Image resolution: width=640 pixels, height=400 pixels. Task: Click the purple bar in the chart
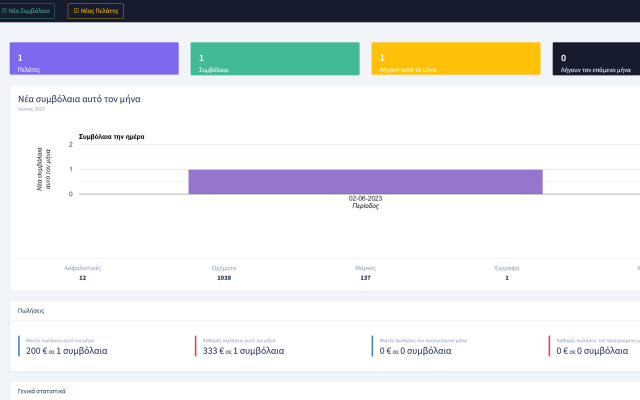[365, 181]
